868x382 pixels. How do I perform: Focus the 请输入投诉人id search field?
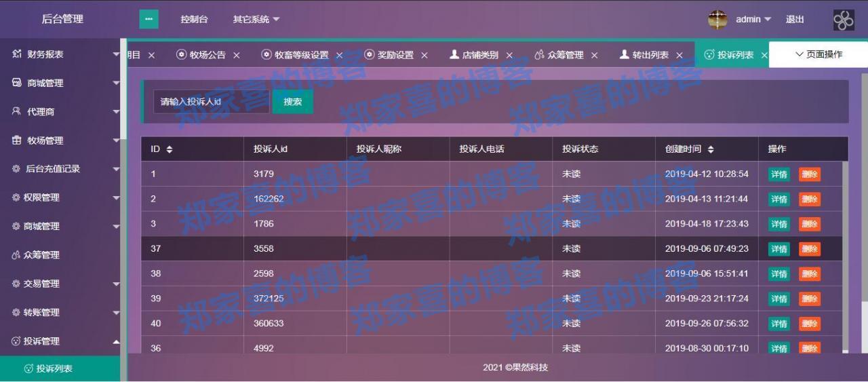[212, 102]
